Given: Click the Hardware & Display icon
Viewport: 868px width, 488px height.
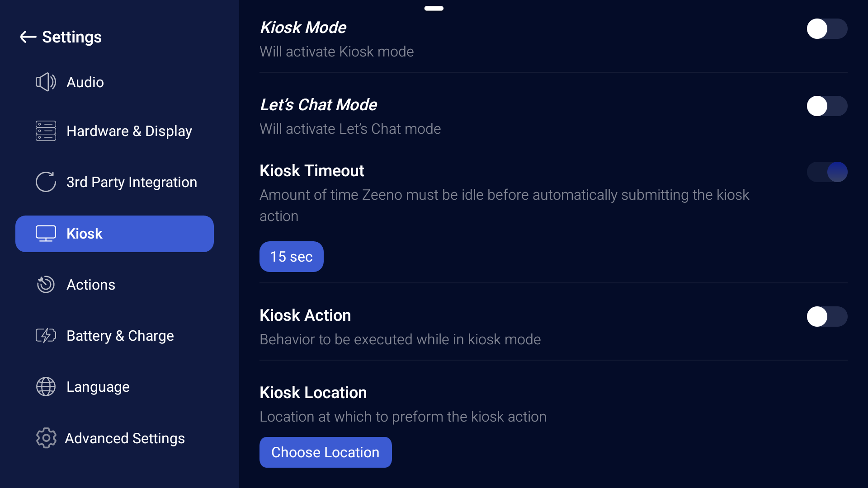Looking at the screenshot, I should click(x=46, y=131).
